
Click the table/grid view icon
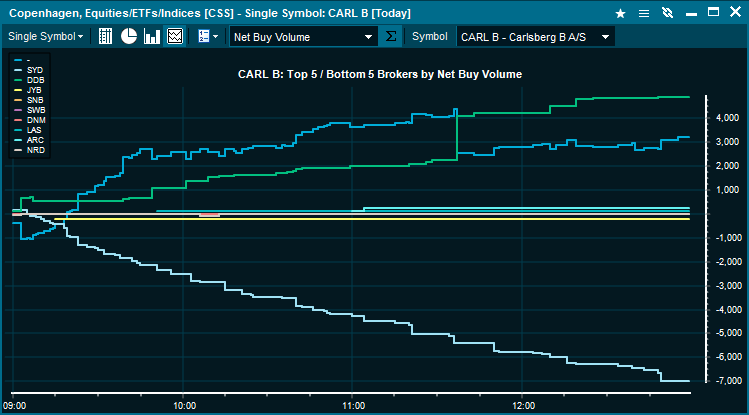coord(105,36)
